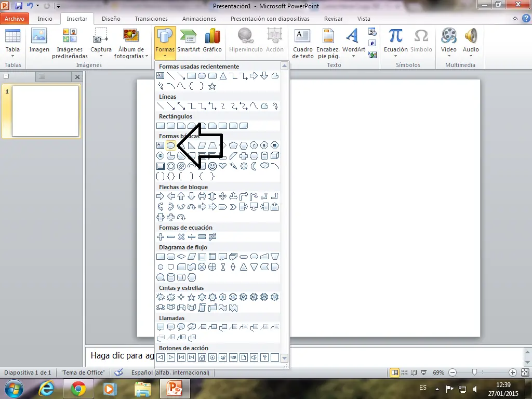Select the Oval shape in Formas básicas

coord(170,145)
